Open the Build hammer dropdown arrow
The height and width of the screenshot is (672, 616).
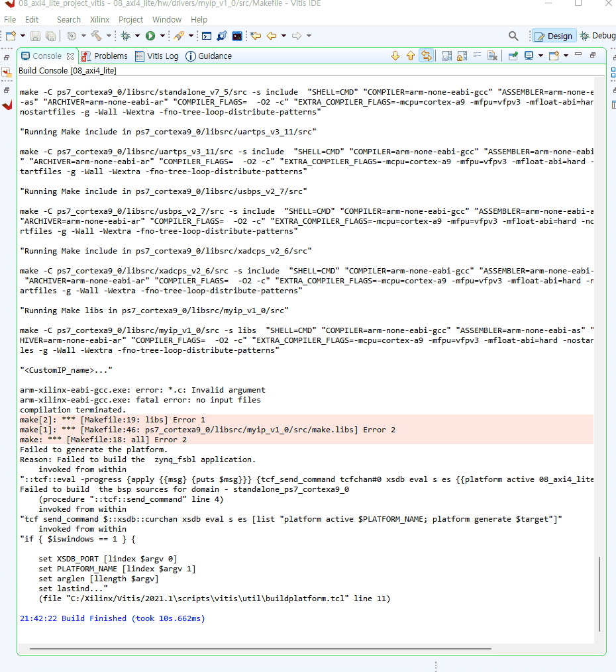click(x=109, y=36)
